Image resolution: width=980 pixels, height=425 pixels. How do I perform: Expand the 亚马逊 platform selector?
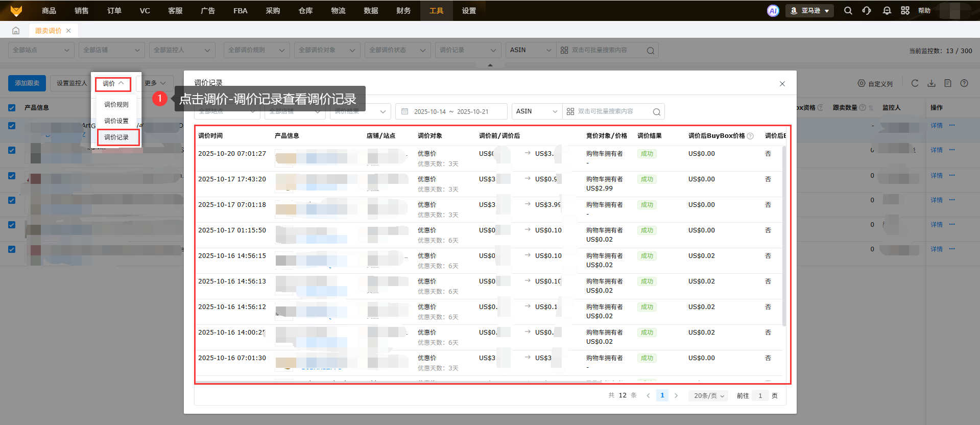click(x=810, y=11)
